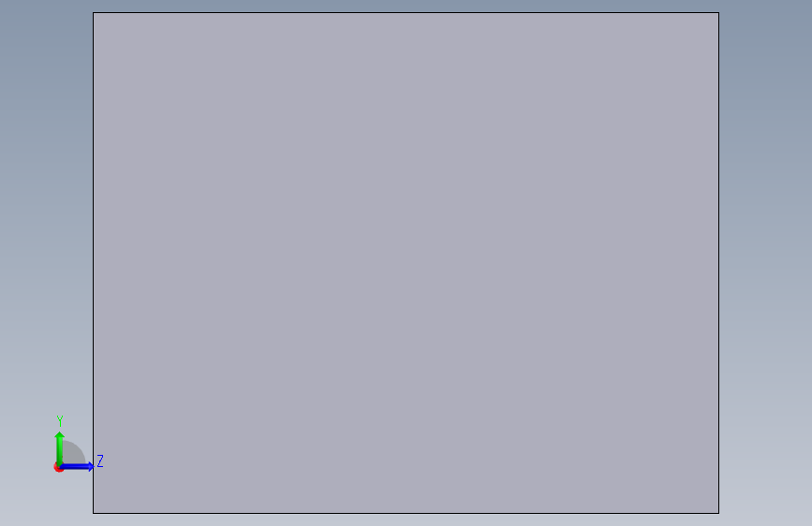Click the blue Z axis arrow
The height and width of the screenshot is (526, 812).
tap(77, 466)
